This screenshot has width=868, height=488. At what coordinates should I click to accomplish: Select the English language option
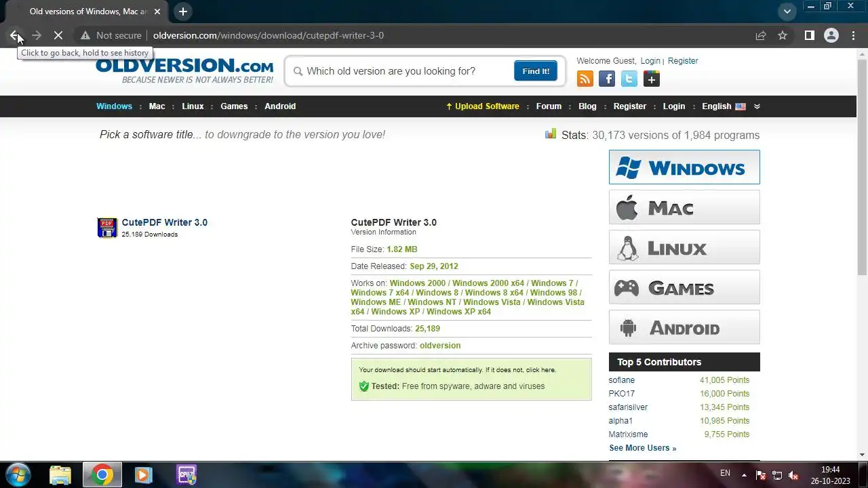(x=724, y=106)
